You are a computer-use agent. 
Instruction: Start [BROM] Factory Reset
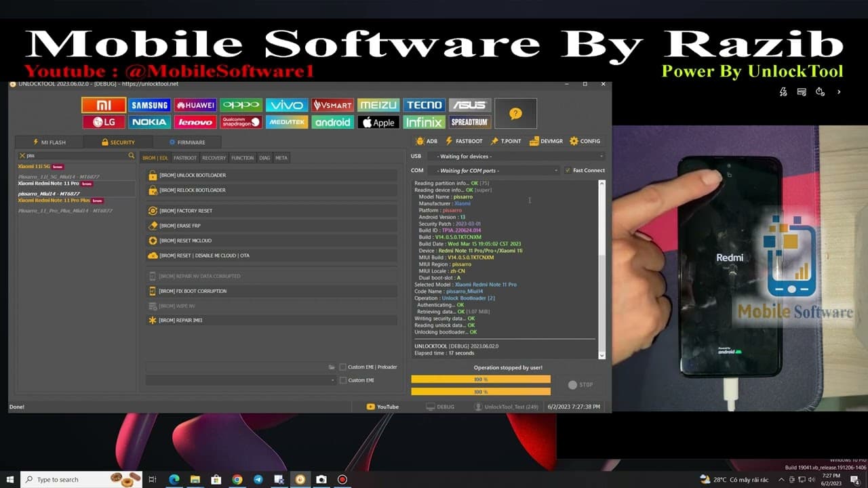tap(271, 211)
